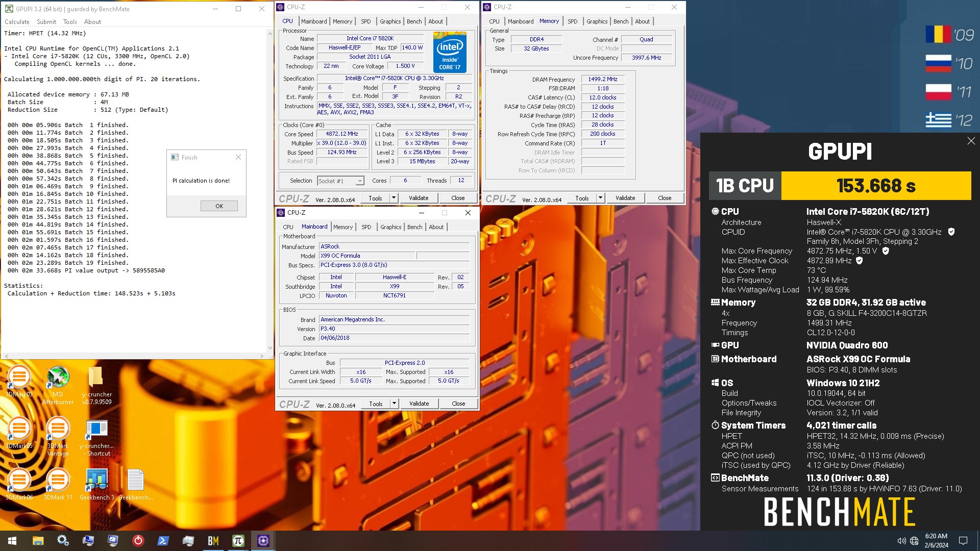
Task: Select the Poland '11 flag entry
Action: [950, 92]
